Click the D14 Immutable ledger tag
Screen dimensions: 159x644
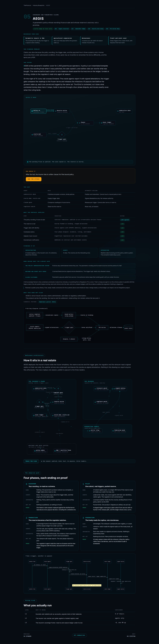click(x=78, y=29)
